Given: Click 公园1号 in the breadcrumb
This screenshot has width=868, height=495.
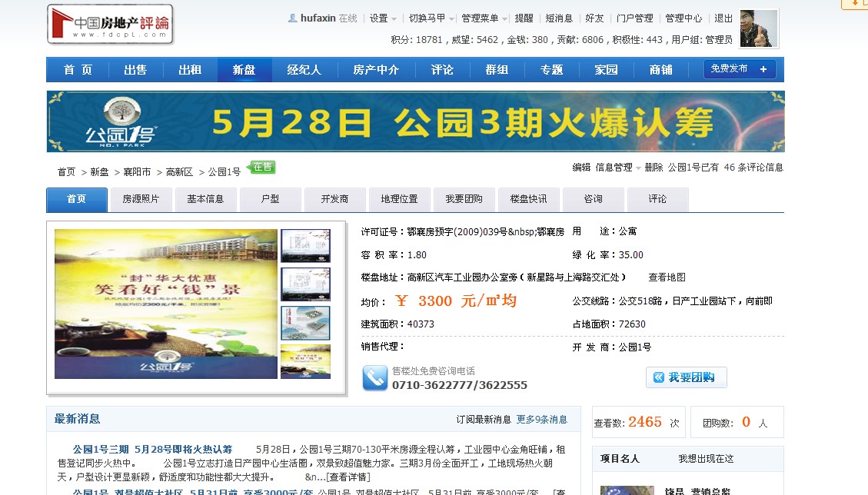Looking at the screenshot, I should click(x=224, y=172).
